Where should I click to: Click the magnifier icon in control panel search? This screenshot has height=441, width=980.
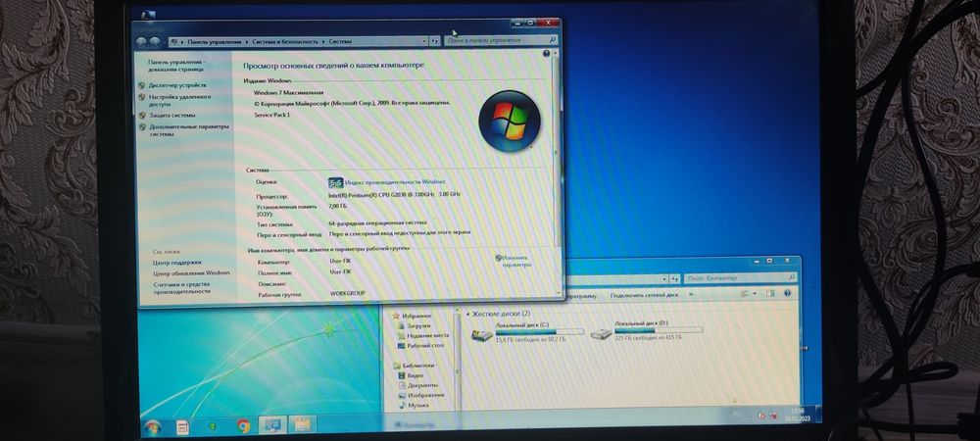[x=552, y=40]
